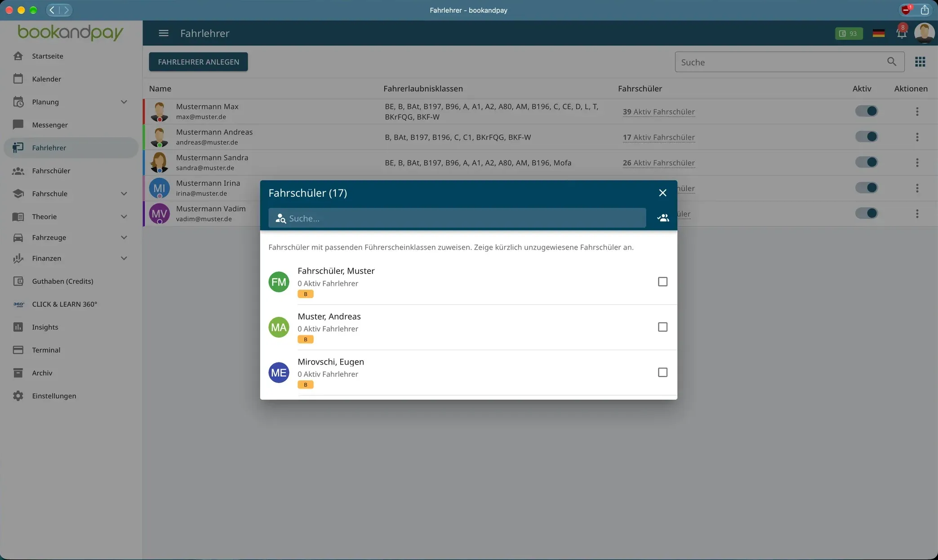Expand the Finanzen menu chevron
The height and width of the screenshot is (560, 938).
[124, 258]
